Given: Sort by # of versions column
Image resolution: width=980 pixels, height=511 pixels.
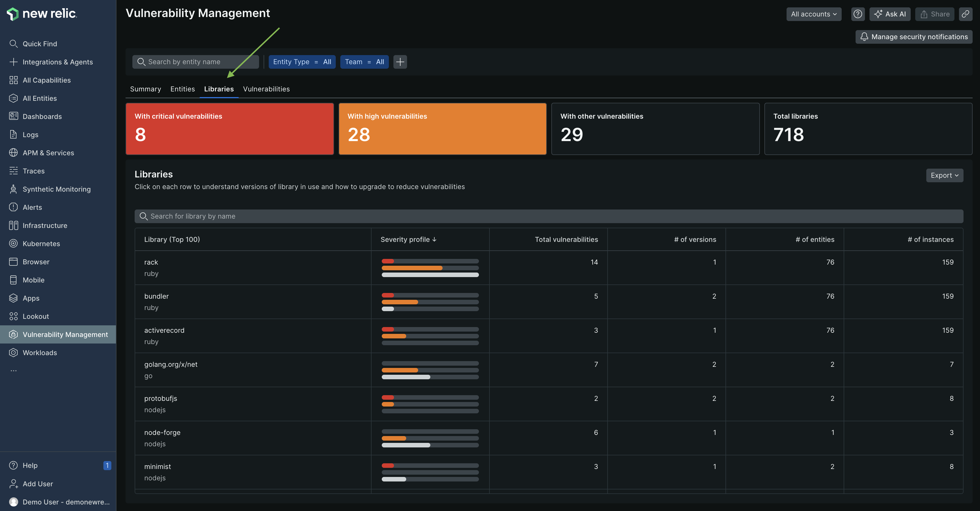Looking at the screenshot, I should click(x=695, y=240).
